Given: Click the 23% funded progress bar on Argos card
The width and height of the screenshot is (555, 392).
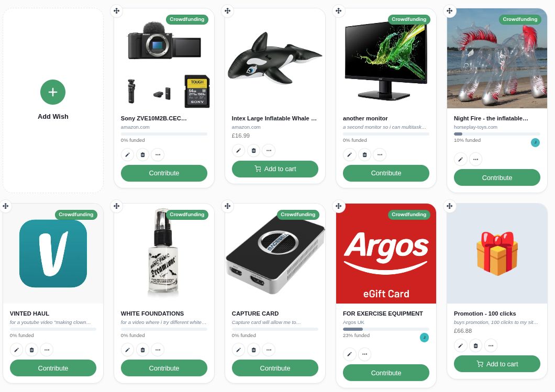Looking at the screenshot, I should coord(386,329).
